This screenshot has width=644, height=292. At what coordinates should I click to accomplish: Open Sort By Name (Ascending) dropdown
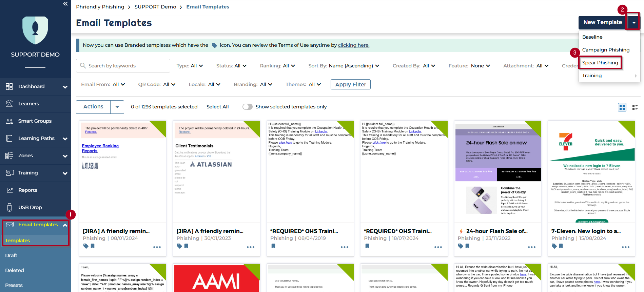(344, 66)
